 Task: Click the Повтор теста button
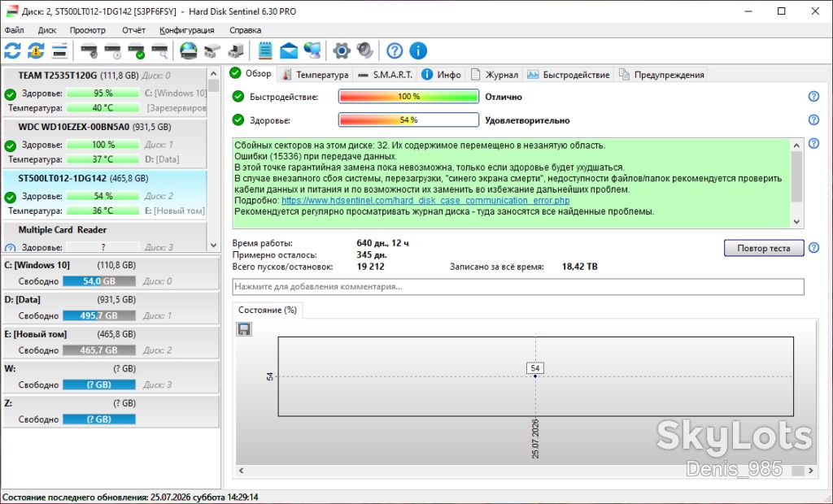(x=763, y=248)
